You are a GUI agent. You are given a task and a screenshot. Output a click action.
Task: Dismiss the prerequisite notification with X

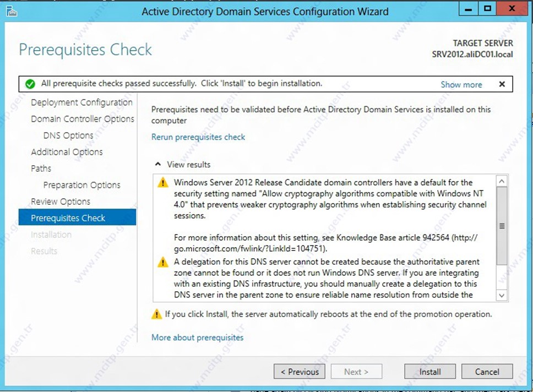point(502,84)
